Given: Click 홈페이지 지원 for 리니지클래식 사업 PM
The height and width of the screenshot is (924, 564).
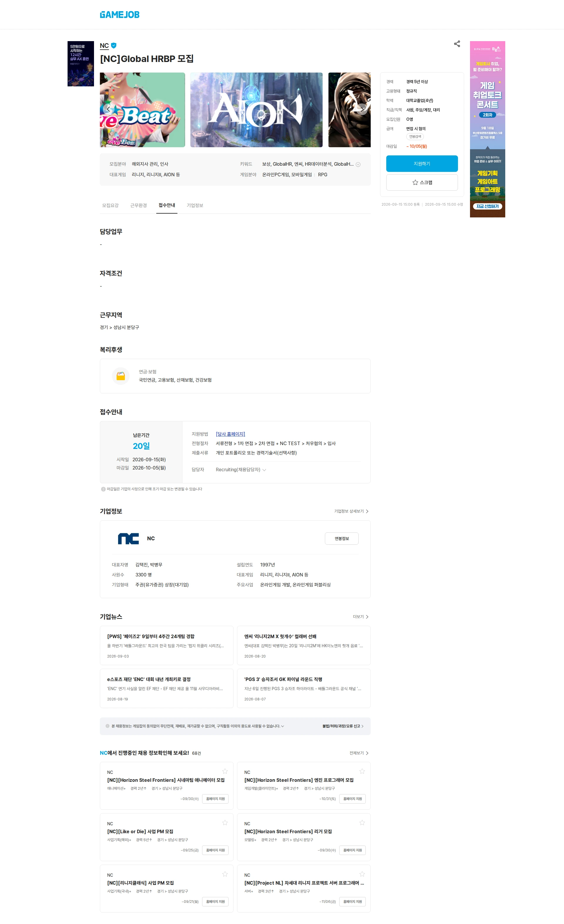Looking at the screenshot, I should [215, 901].
